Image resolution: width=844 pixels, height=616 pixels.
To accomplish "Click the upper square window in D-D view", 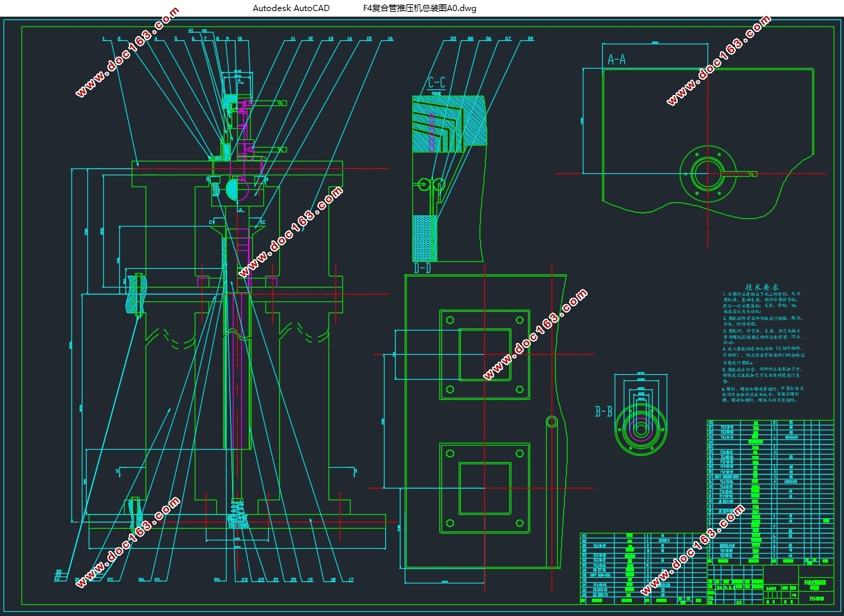I will (x=484, y=354).
